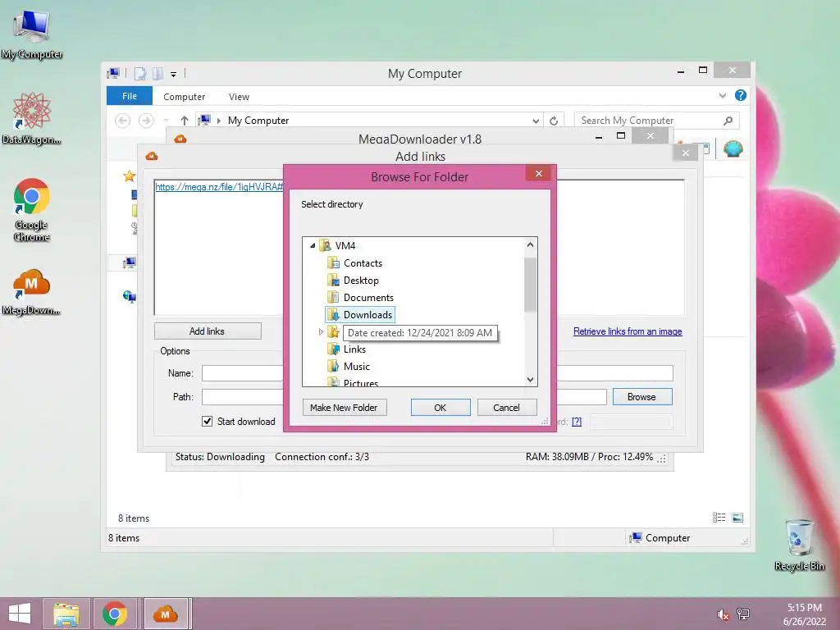
Task: Click New Folder quick access toolbar icon
Action: tap(157, 74)
